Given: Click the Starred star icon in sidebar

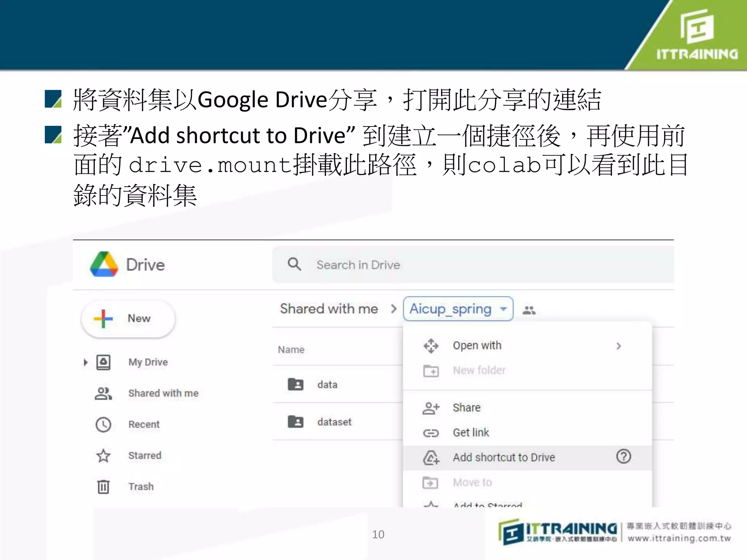Looking at the screenshot, I should [x=103, y=456].
